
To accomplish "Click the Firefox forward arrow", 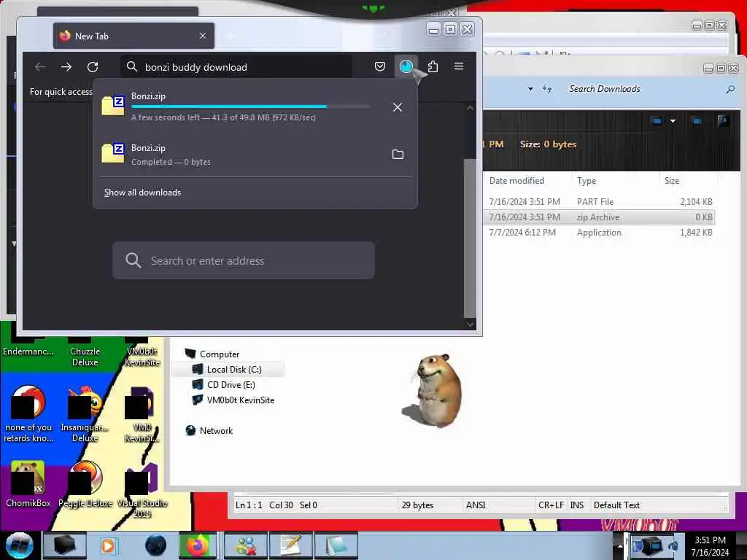I will (x=66, y=66).
